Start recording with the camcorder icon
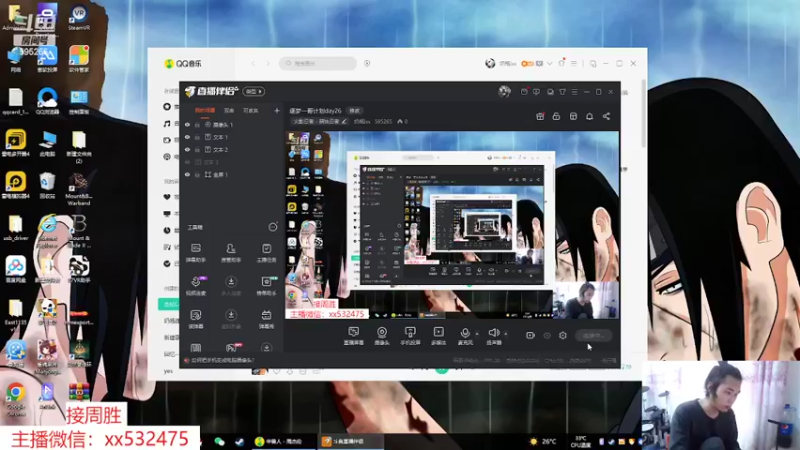The image size is (800, 450). point(531,335)
